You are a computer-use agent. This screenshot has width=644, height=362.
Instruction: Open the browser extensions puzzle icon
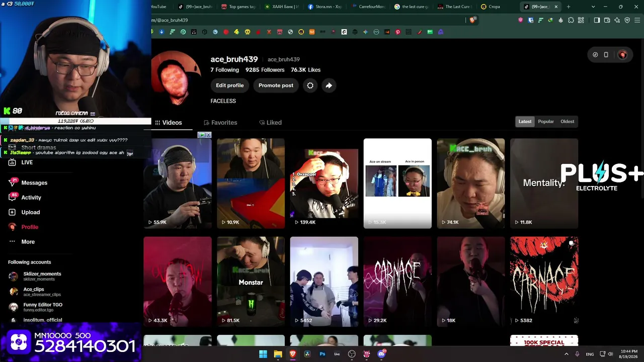pos(571,20)
